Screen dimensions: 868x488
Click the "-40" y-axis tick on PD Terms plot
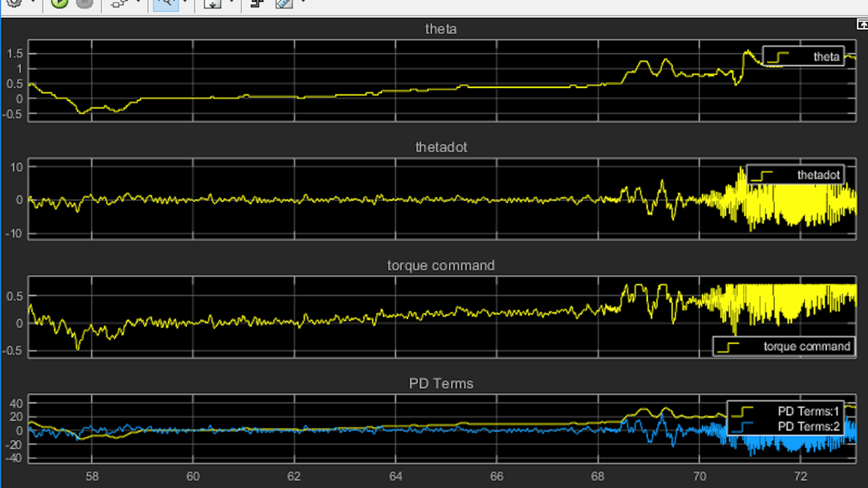[x=14, y=458]
